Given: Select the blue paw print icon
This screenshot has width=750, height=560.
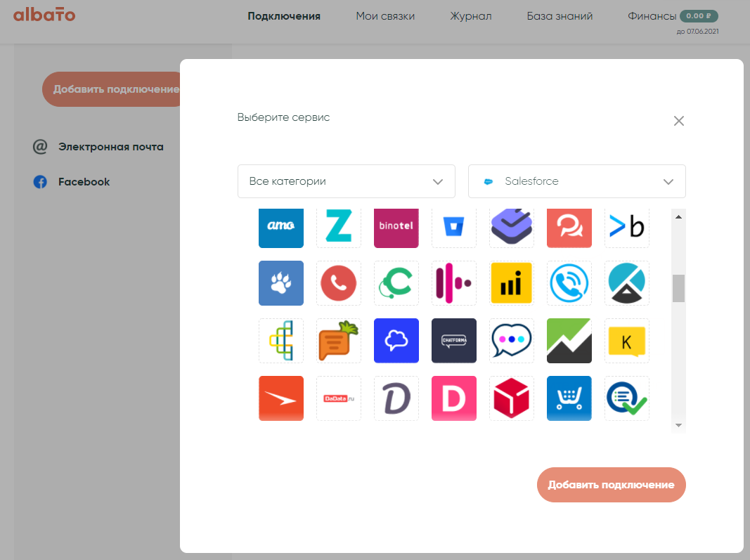Looking at the screenshot, I should pyautogui.click(x=281, y=283).
